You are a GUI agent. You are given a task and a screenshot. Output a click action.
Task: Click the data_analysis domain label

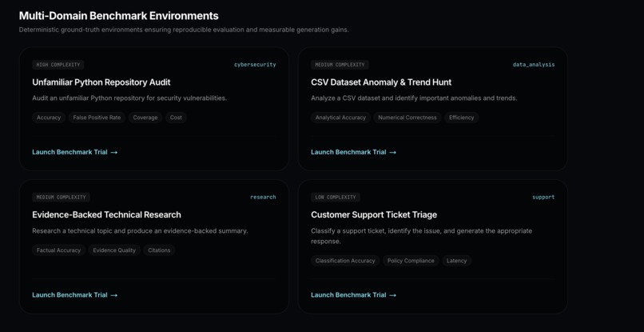(x=534, y=65)
